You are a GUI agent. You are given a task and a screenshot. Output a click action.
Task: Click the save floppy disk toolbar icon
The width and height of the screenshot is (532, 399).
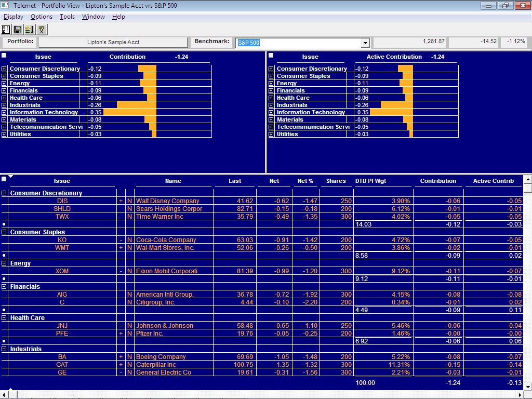coord(18,30)
